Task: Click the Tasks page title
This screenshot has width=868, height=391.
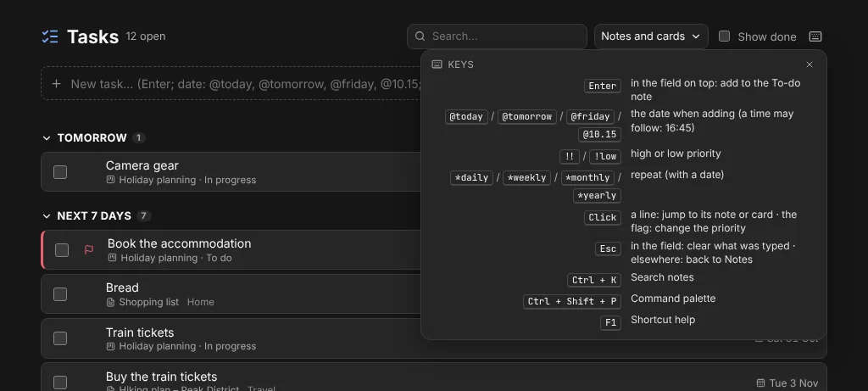Action: [x=93, y=36]
